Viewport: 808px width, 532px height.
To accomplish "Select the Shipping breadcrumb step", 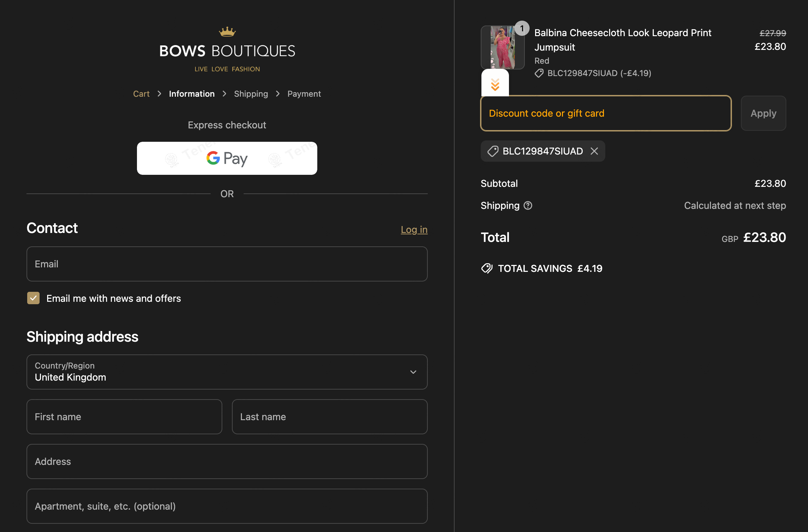I will (x=251, y=94).
